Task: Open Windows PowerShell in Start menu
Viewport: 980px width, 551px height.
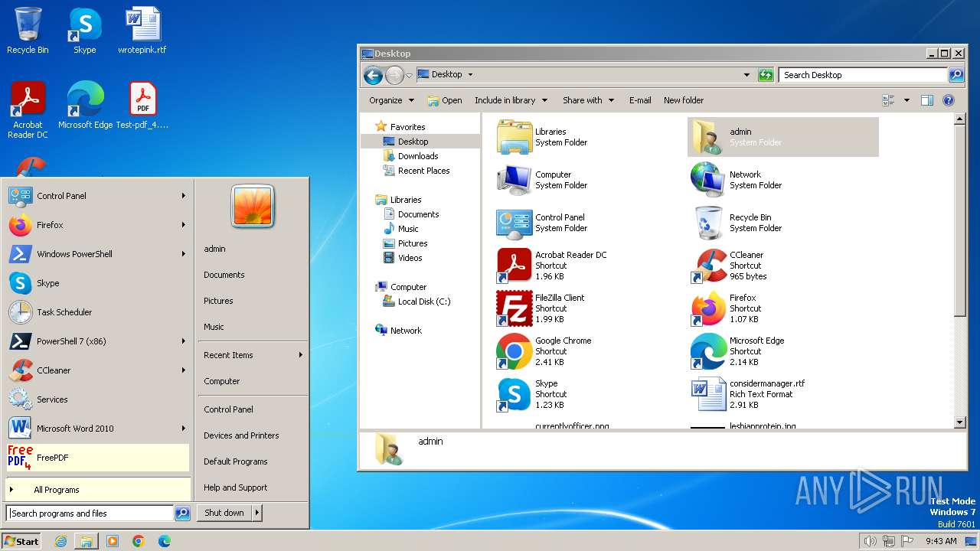Action: pos(98,254)
